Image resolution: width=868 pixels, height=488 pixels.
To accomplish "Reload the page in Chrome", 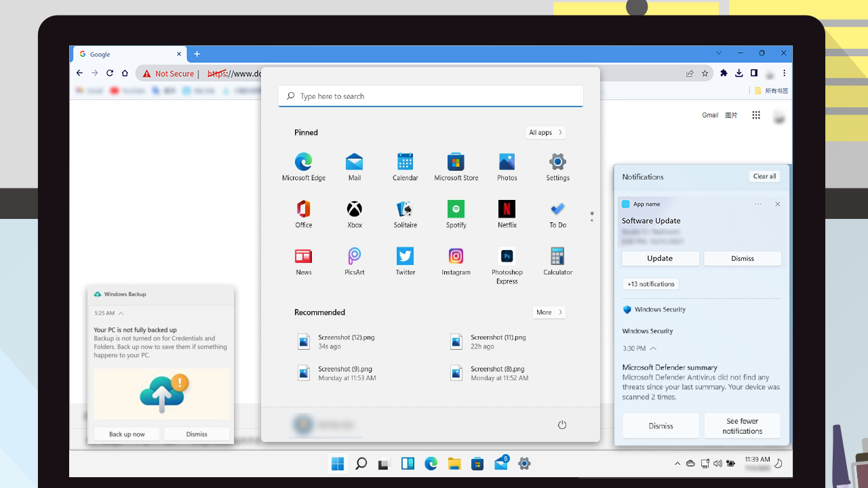I will (x=110, y=73).
